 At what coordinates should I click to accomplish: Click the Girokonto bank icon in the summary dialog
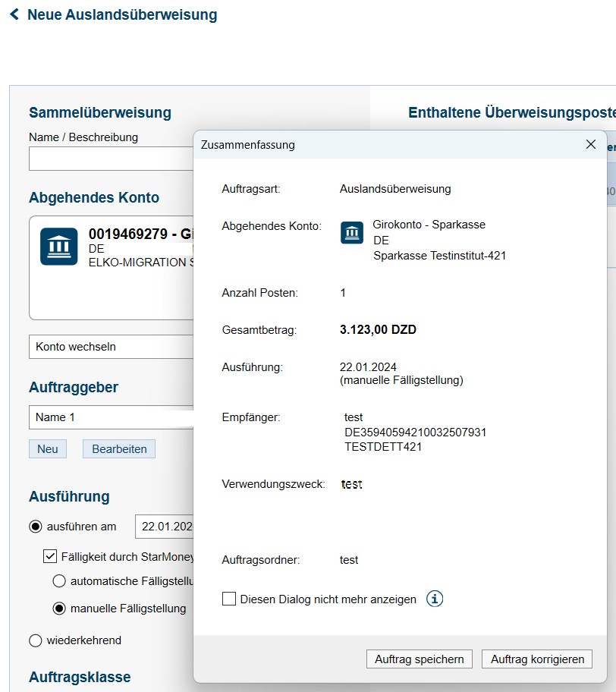click(x=352, y=233)
